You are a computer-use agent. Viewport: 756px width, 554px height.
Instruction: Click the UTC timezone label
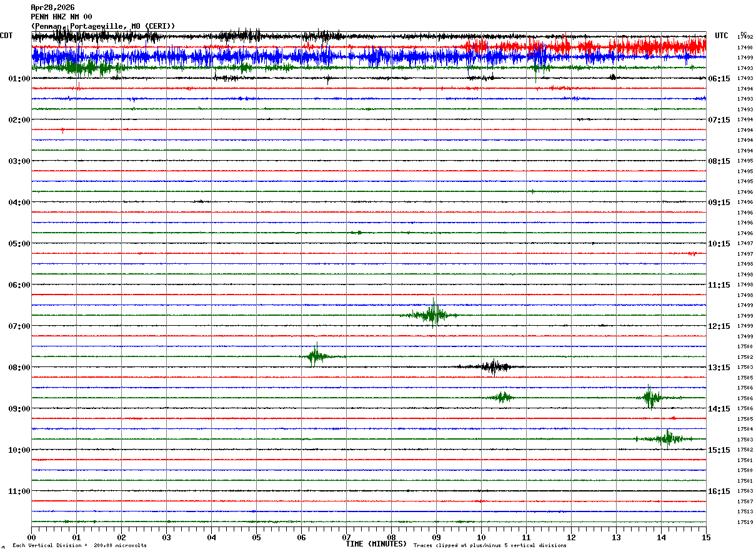click(722, 36)
